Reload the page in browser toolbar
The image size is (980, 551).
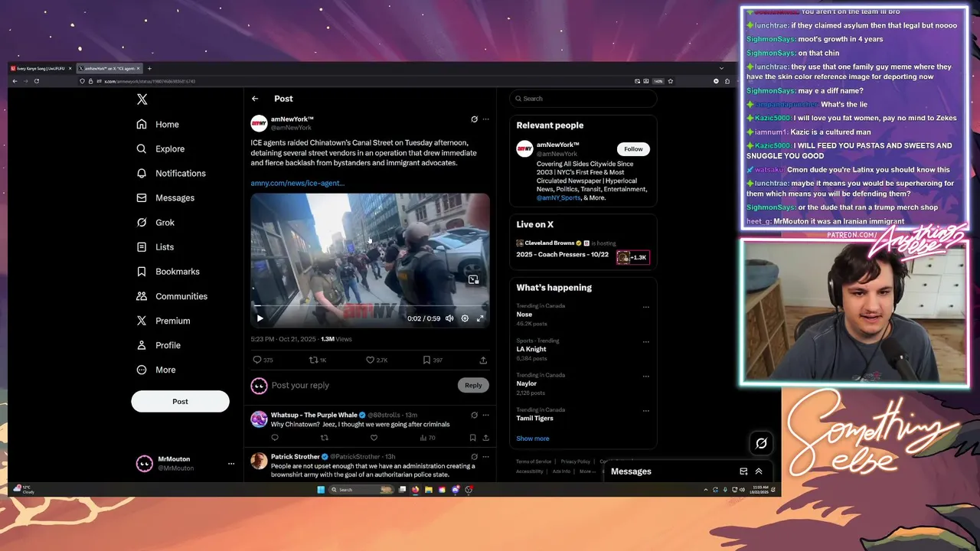coord(36,81)
